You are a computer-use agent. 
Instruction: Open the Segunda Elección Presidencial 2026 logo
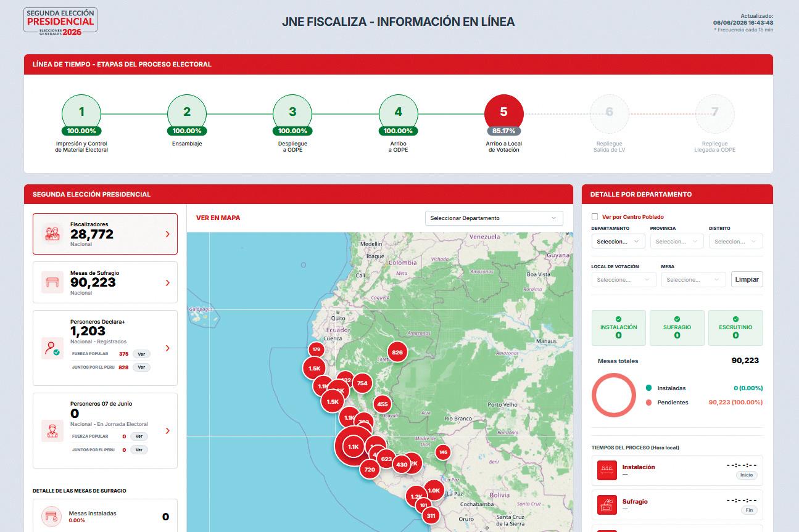click(x=60, y=22)
